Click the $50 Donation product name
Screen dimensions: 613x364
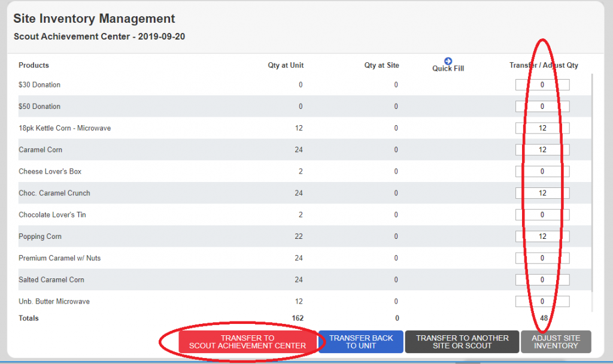click(x=40, y=107)
